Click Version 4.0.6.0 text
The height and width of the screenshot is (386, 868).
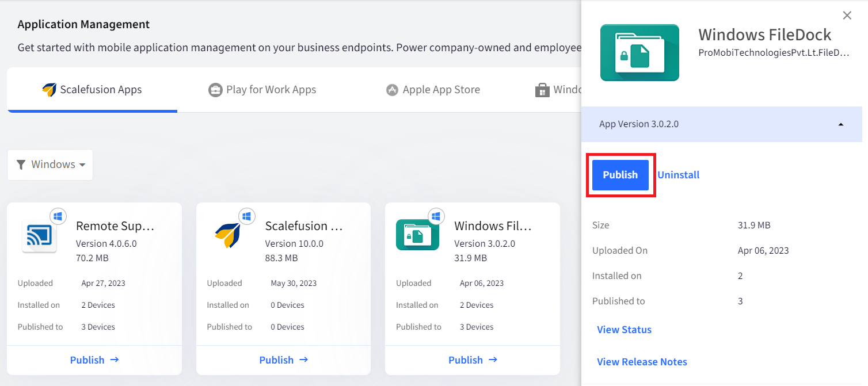coord(106,243)
